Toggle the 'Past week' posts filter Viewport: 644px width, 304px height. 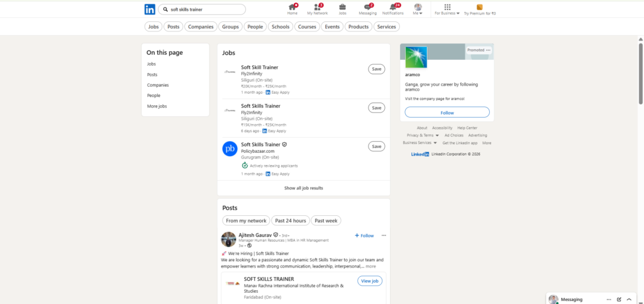(x=326, y=220)
